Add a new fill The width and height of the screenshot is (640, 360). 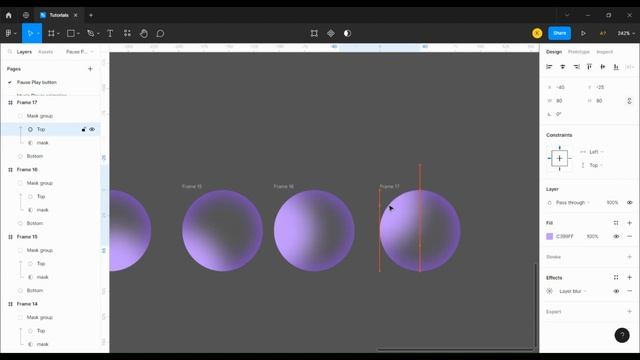pyautogui.click(x=629, y=223)
